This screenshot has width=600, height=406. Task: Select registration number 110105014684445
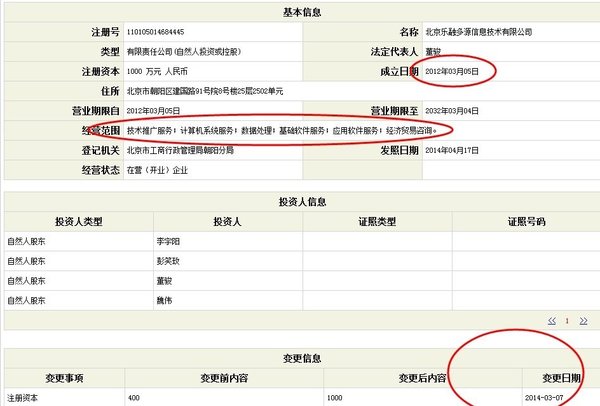click(155, 32)
